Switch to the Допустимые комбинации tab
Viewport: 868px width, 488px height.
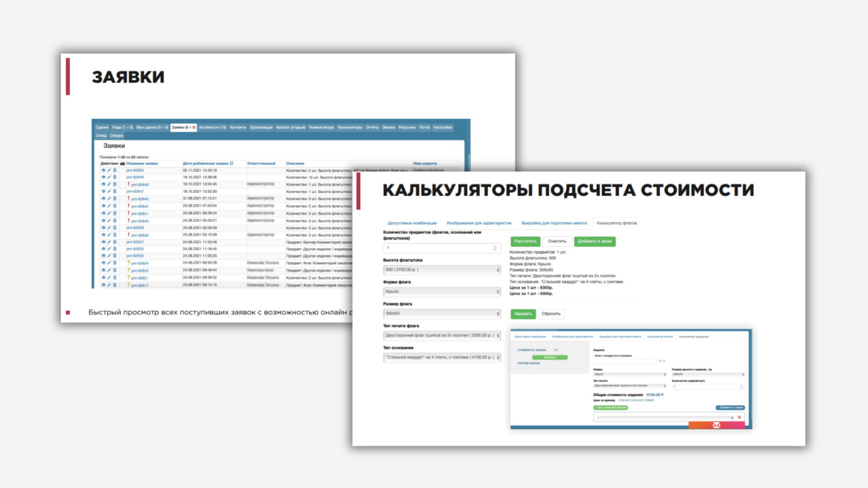[x=412, y=223]
